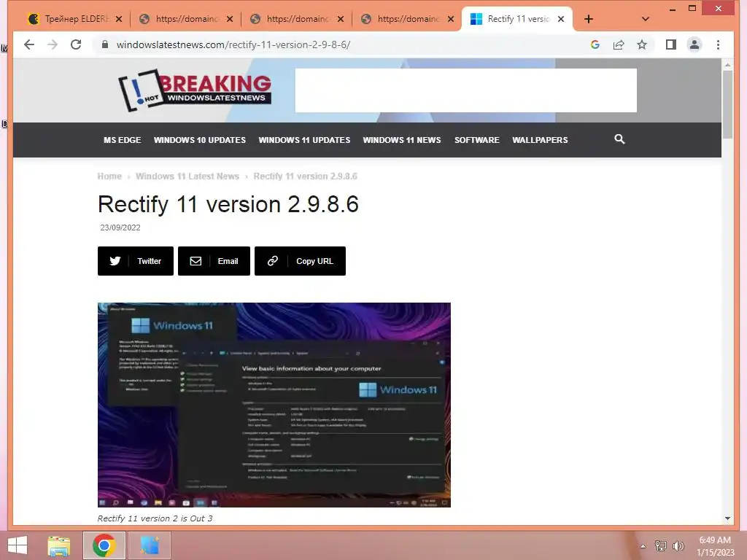Click the Copy URL button
747x560 pixels.
pos(300,261)
